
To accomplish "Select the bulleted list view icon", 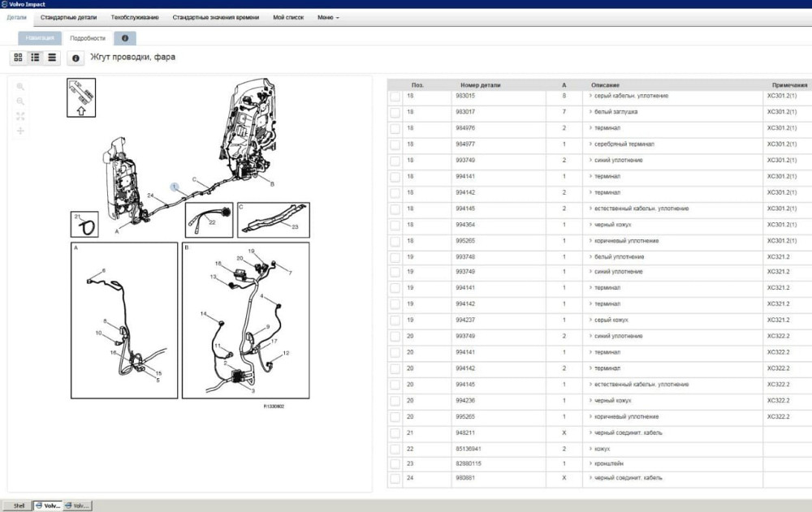I will click(x=35, y=58).
